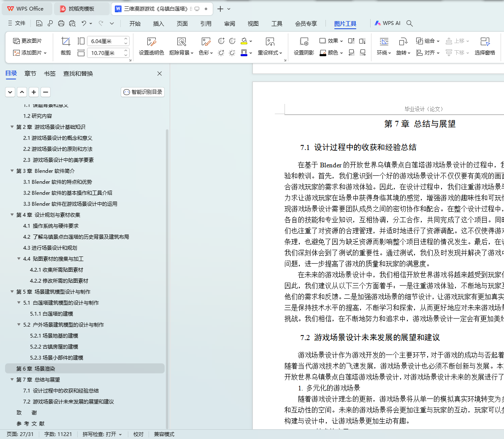The height and width of the screenshot is (439, 504).
Task: Click the Undo arrow icon
Action: tap(84, 23)
